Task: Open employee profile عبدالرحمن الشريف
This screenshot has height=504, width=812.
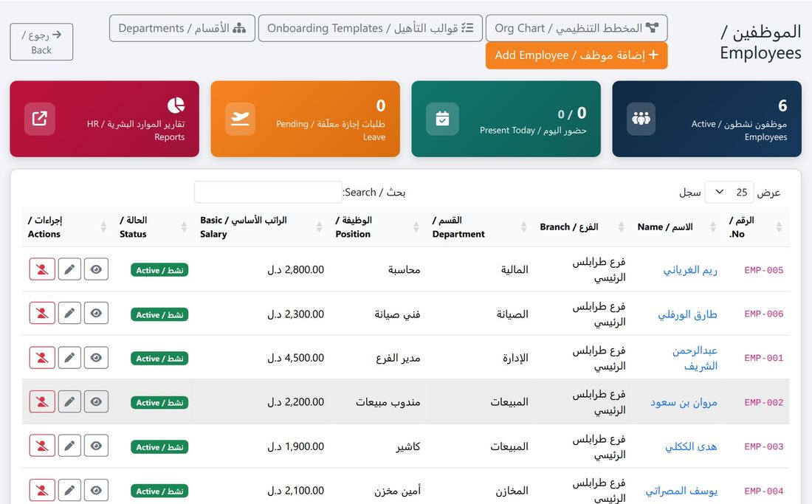Action: pyautogui.click(x=695, y=358)
